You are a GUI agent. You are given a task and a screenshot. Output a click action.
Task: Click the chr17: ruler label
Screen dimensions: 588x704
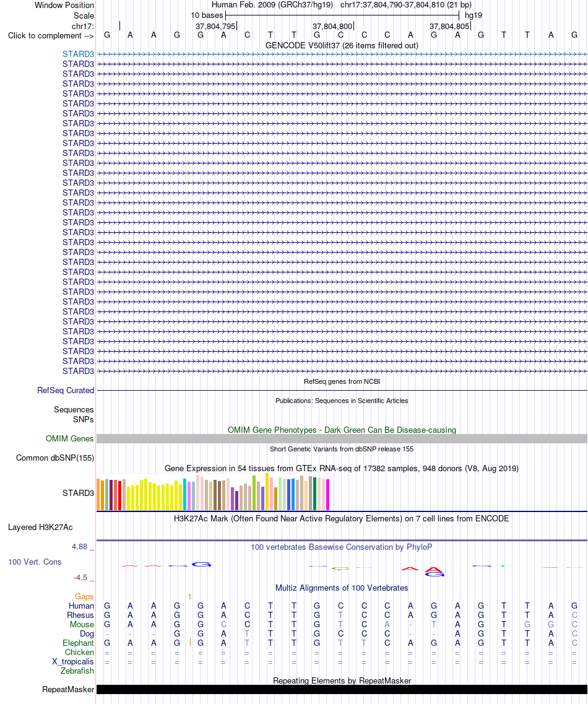82,26
